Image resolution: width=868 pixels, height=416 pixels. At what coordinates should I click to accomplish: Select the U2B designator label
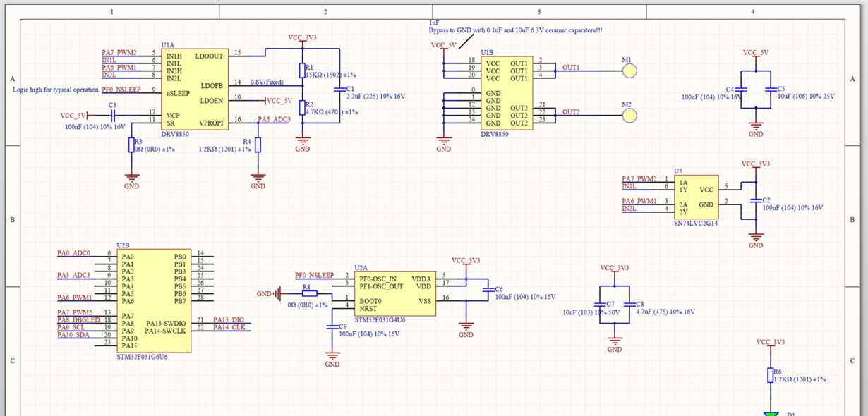(x=123, y=245)
